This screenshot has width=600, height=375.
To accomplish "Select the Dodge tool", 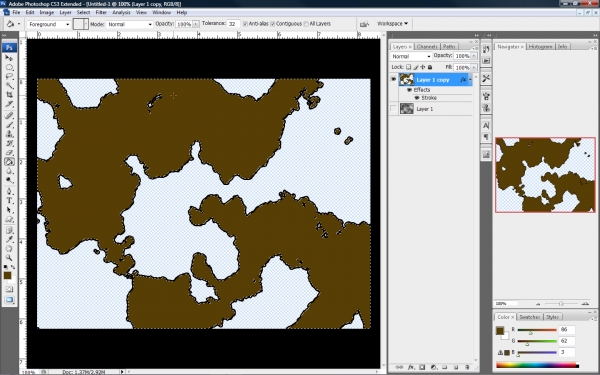I will point(9,180).
